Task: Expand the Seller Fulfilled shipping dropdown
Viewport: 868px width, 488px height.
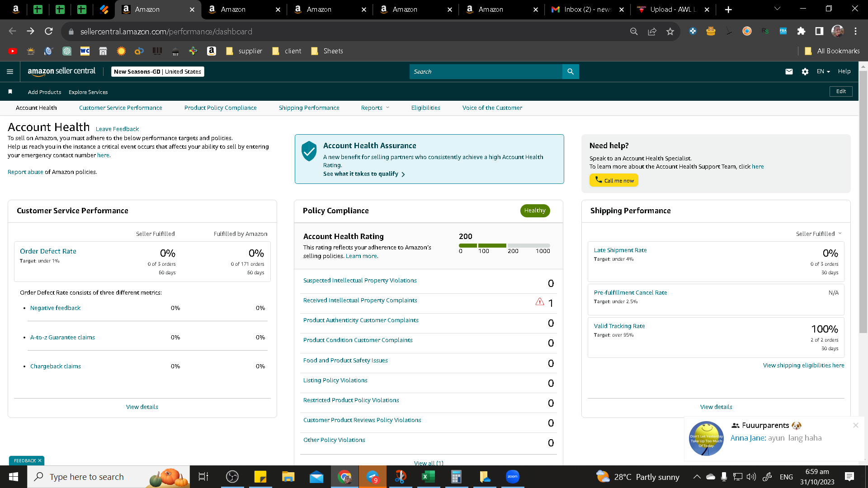Action: coord(819,234)
